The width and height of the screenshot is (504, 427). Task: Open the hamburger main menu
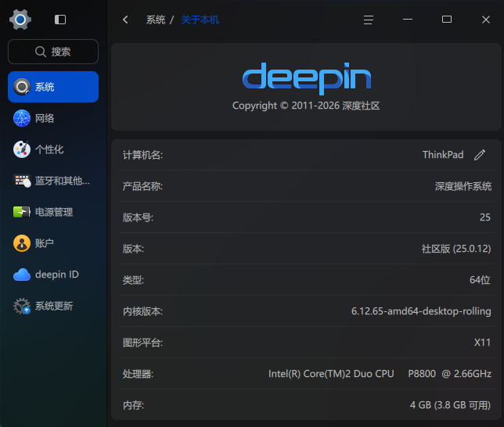pyautogui.click(x=369, y=20)
